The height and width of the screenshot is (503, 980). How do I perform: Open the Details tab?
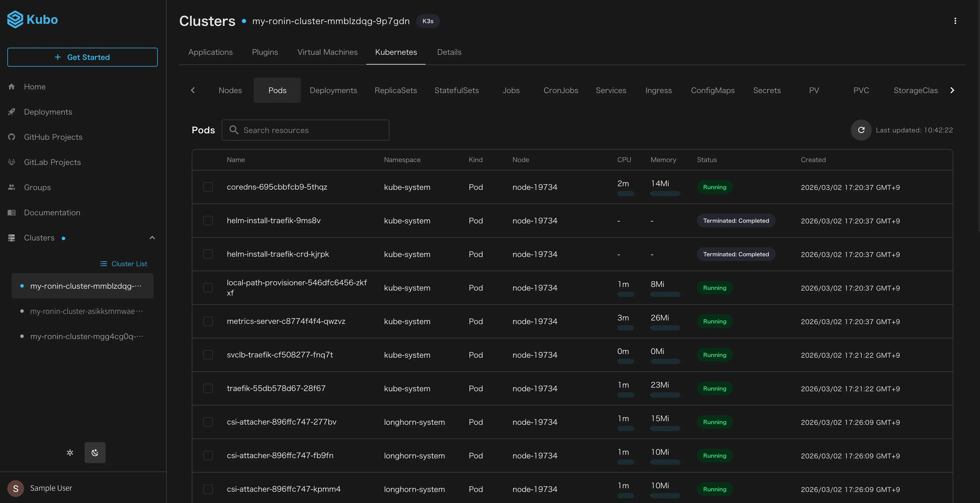pyautogui.click(x=449, y=52)
